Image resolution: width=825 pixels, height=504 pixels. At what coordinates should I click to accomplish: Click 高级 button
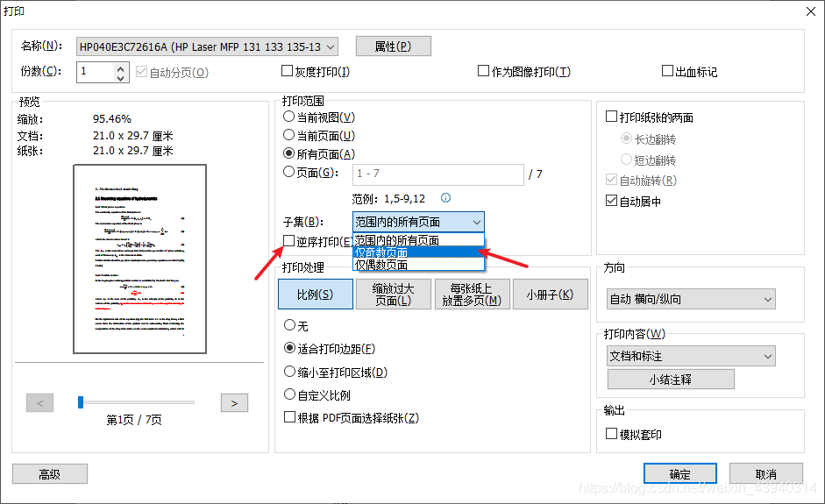click(50, 474)
